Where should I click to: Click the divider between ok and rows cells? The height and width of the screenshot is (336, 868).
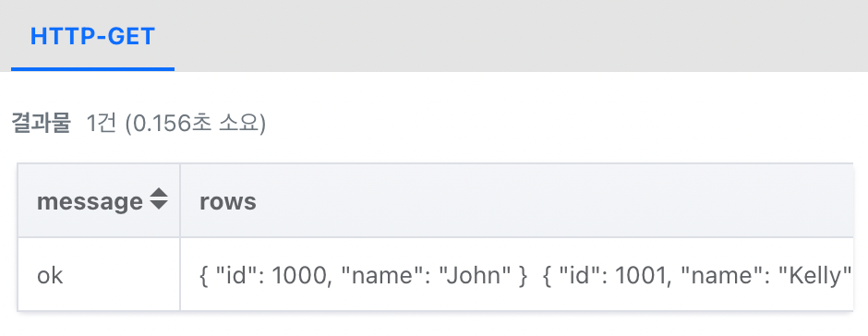coord(180,274)
